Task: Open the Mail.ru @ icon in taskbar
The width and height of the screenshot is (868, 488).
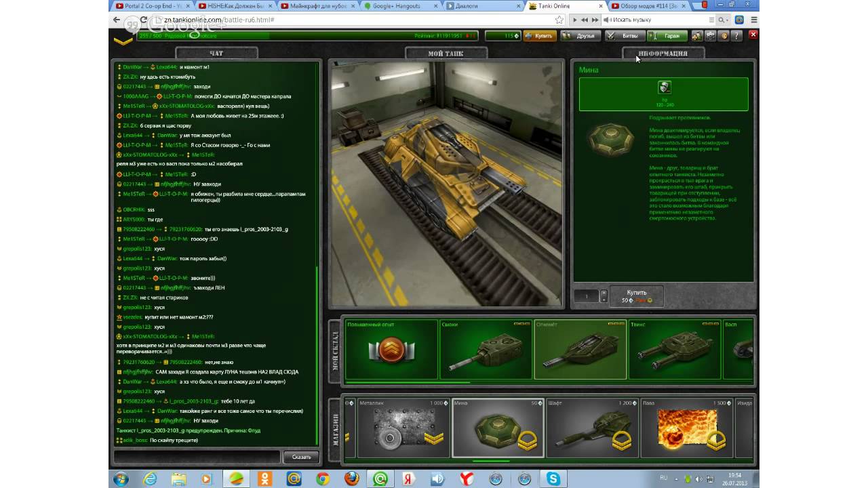Action: (294, 479)
